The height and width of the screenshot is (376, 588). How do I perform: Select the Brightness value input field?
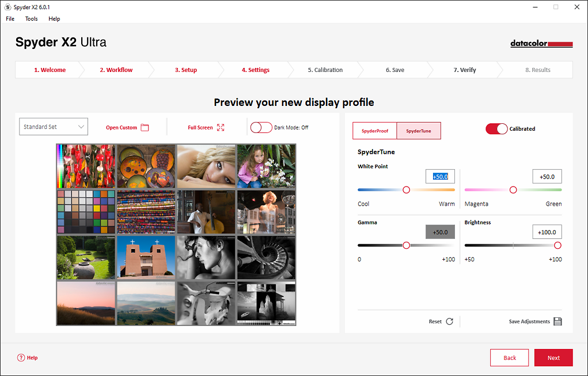tap(547, 232)
